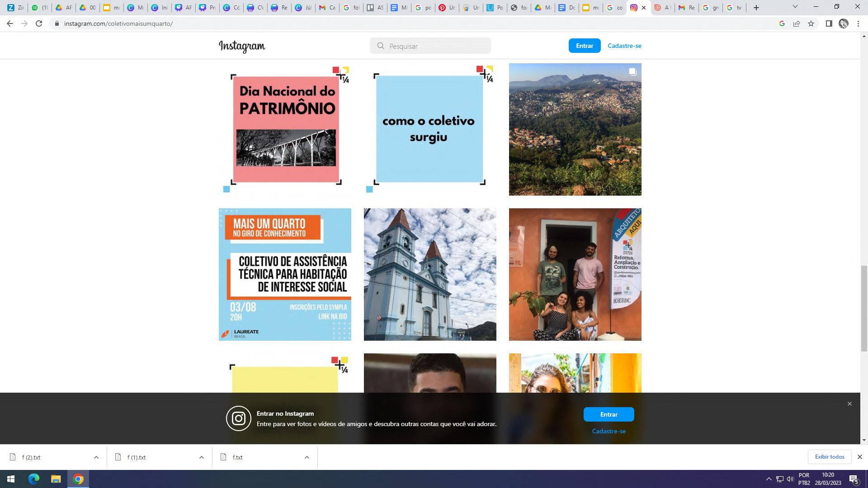Open the Chrome three-dot menu
The image size is (868, 488).
pos(858,23)
